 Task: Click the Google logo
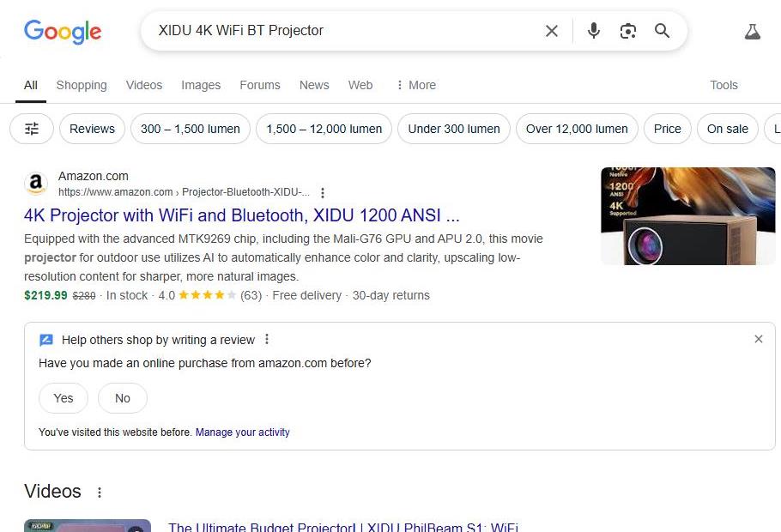coord(63,32)
